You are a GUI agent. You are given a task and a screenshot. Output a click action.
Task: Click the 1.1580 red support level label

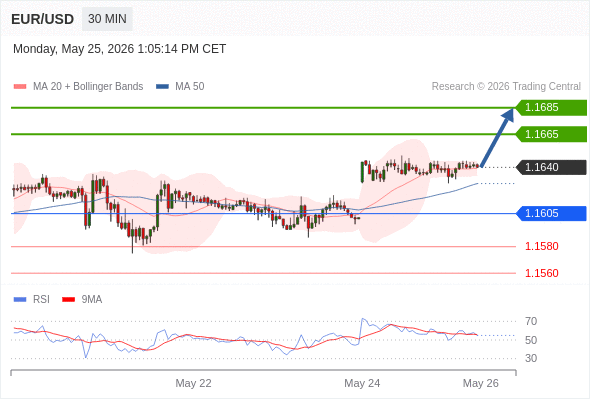541,246
